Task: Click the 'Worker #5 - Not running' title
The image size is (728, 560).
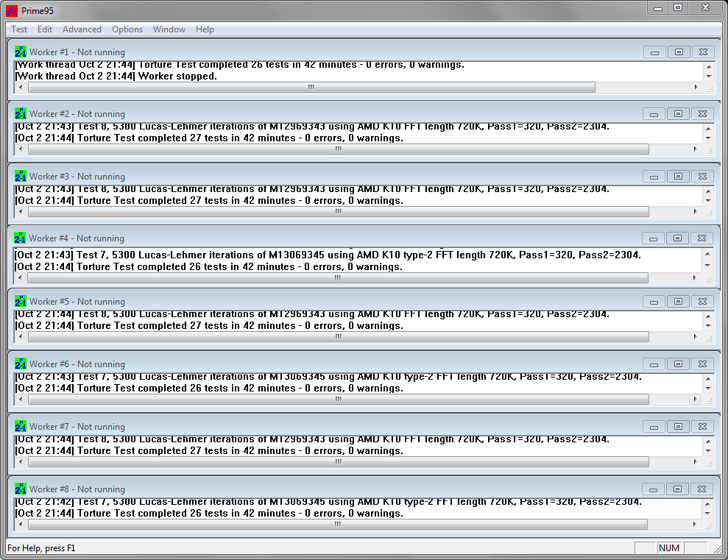Action: (77, 302)
